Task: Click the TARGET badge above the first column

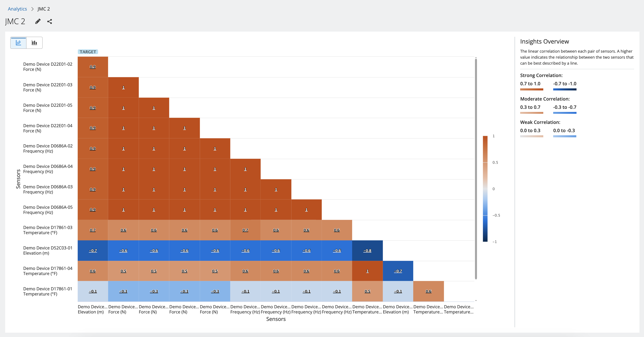Action: point(88,52)
